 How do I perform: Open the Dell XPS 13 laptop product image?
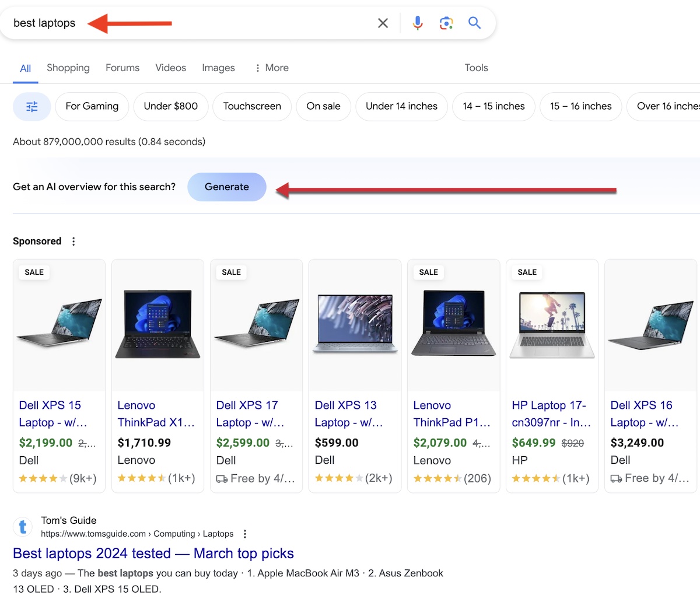(x=355, y=324)
